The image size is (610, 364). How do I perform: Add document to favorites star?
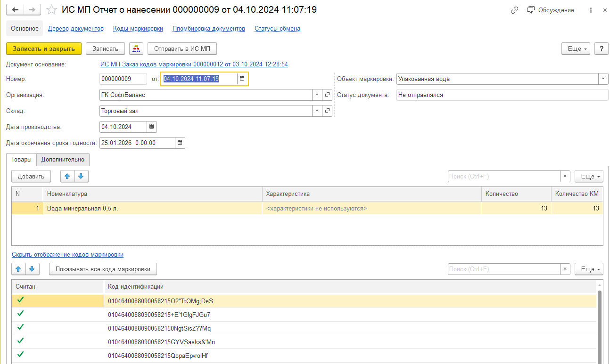pyautogui.click(x=52, y=10)
